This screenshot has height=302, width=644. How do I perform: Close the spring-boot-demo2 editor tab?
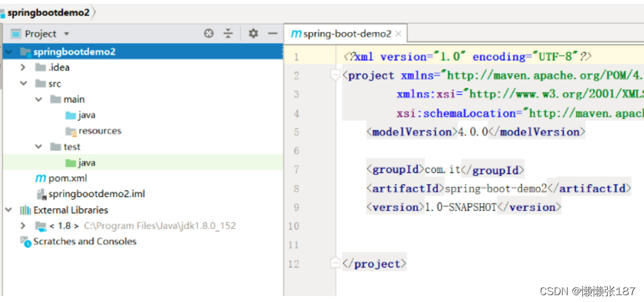[398, 34]
